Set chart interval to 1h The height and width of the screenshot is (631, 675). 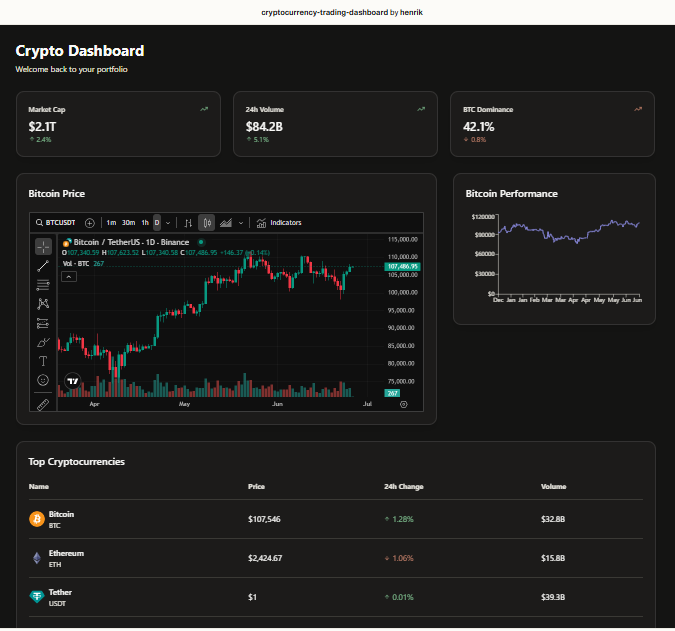tap(145, 223)
